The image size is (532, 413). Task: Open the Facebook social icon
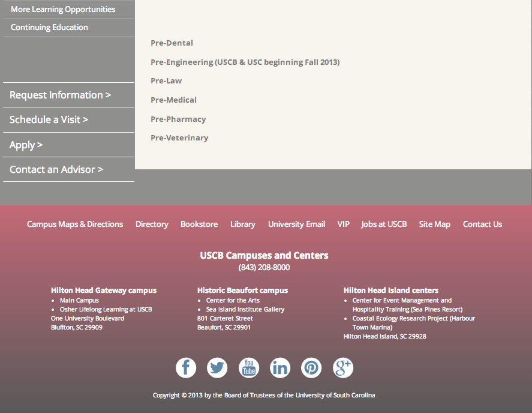[x=186, y=368]
